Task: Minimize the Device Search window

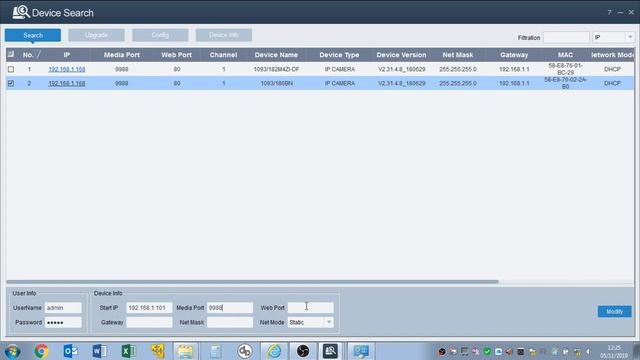Action: pos(620,13)
